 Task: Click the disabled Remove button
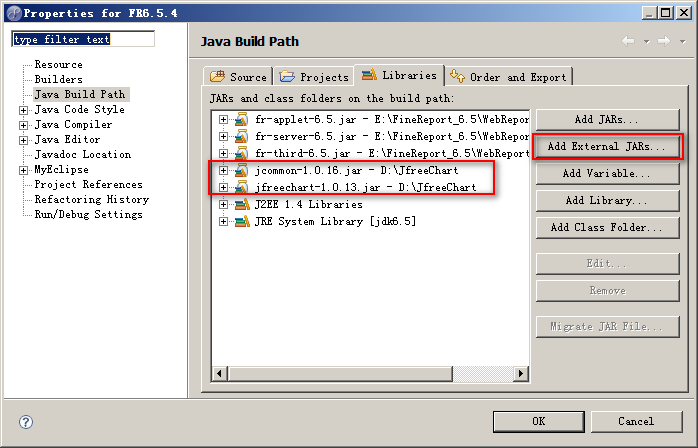[608, 291]
